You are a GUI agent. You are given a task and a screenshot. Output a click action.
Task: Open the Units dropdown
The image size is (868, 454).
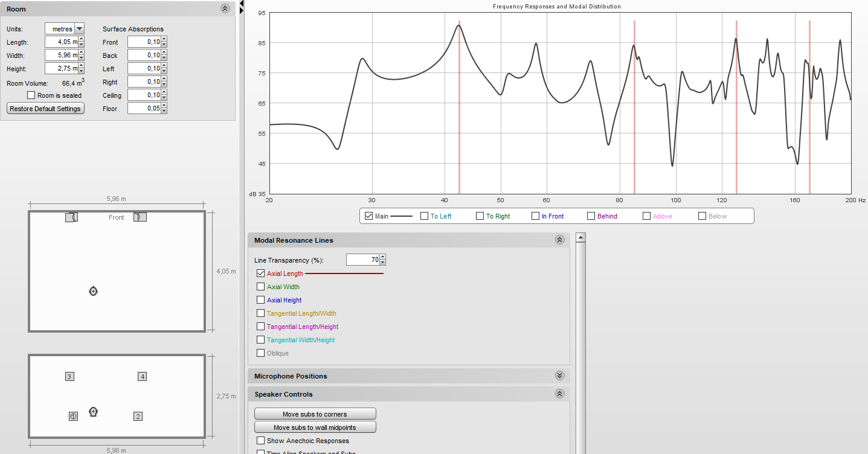point(80,29)
